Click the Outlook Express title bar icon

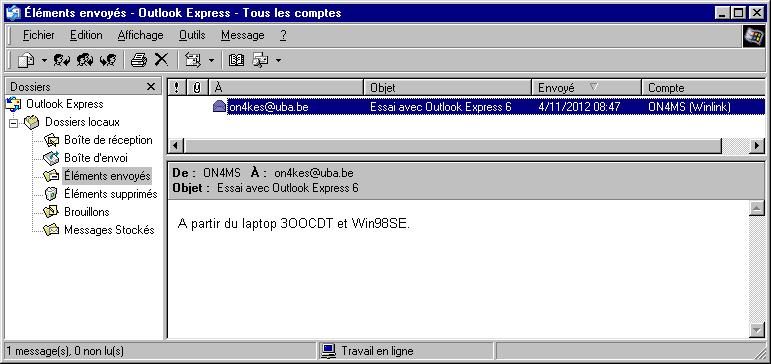tap(12, 12)
